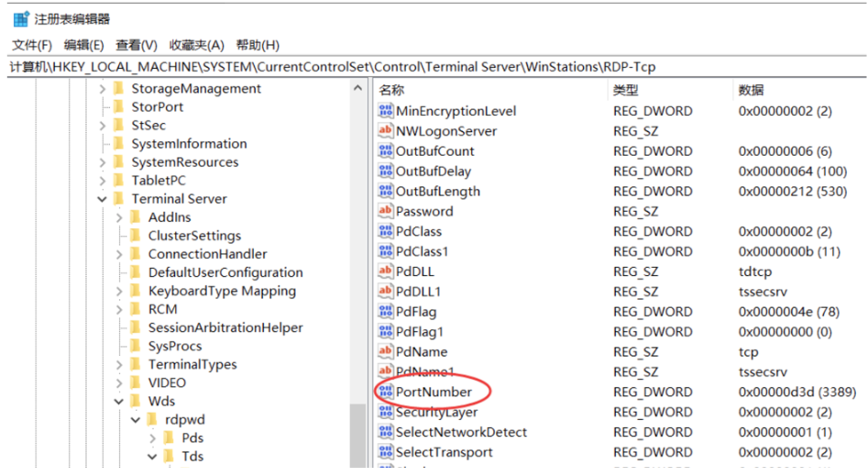Screen dimensions: 868x476
Task: Click the Password string value icon
Action: (x=386, y=212)
